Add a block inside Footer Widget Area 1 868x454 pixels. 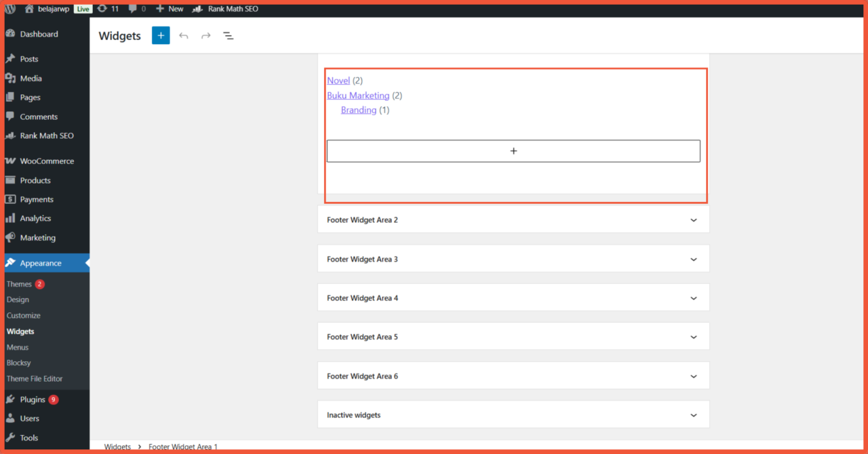click(513, 150)
